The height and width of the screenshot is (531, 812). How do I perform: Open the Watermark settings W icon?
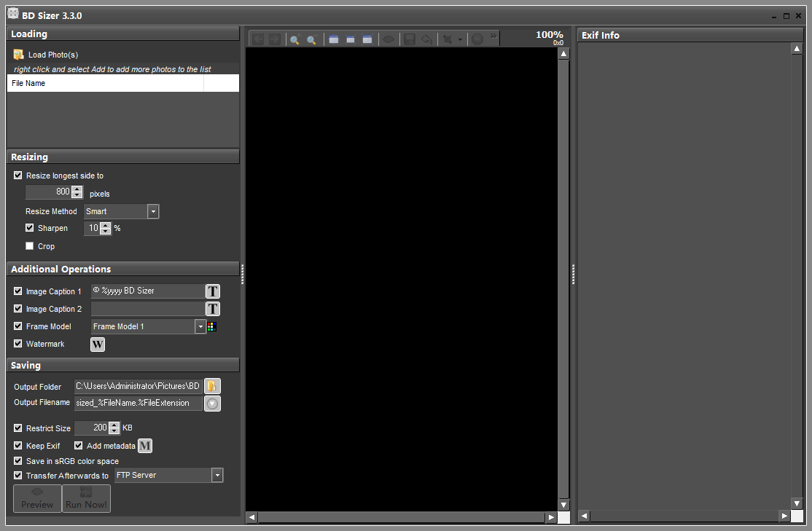(98, 344)
